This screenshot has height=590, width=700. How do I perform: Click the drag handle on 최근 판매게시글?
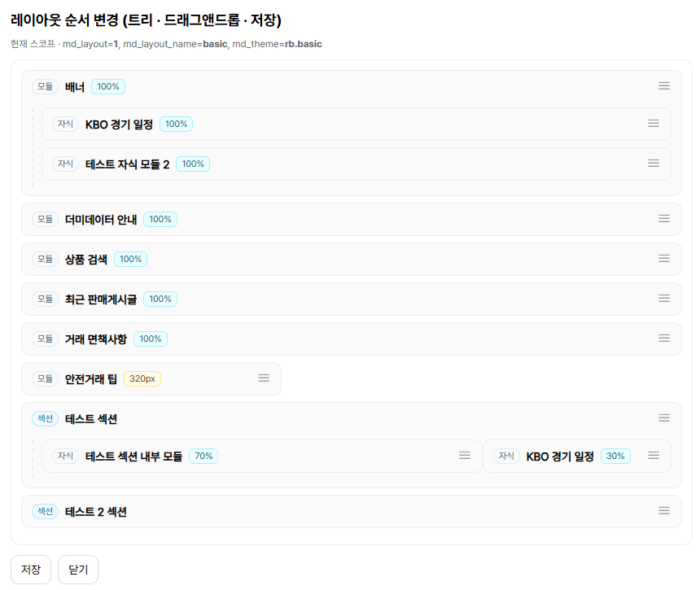pos(664,299)
